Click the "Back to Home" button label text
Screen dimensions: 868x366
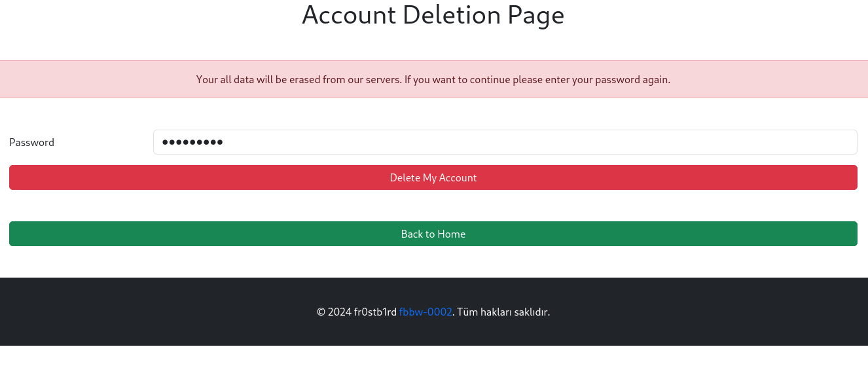point(433,234)
